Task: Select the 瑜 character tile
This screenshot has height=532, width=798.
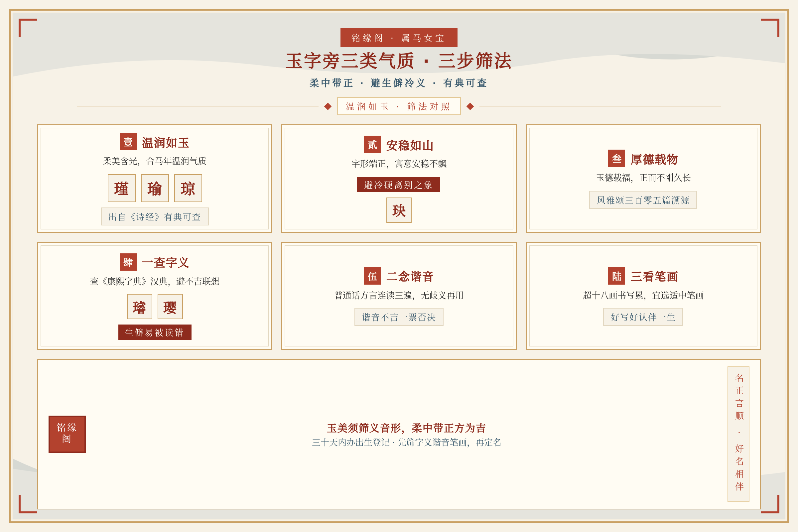Action: (x=155, y=188)
